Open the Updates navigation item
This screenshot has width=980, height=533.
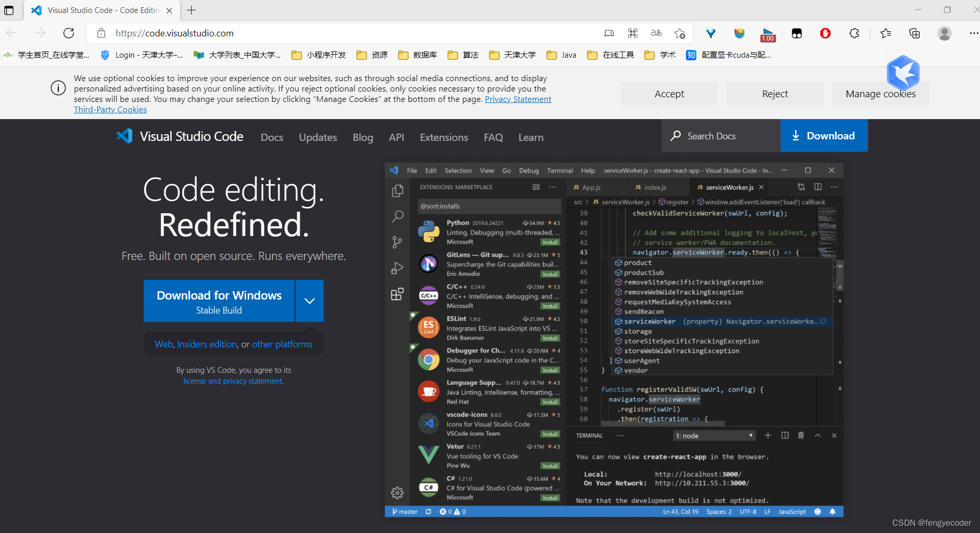coord(318,137)
